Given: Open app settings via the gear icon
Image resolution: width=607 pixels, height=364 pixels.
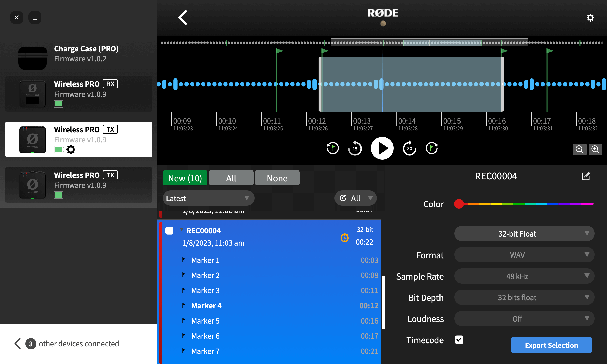Looking at the screenshot, I should [590, 17].
